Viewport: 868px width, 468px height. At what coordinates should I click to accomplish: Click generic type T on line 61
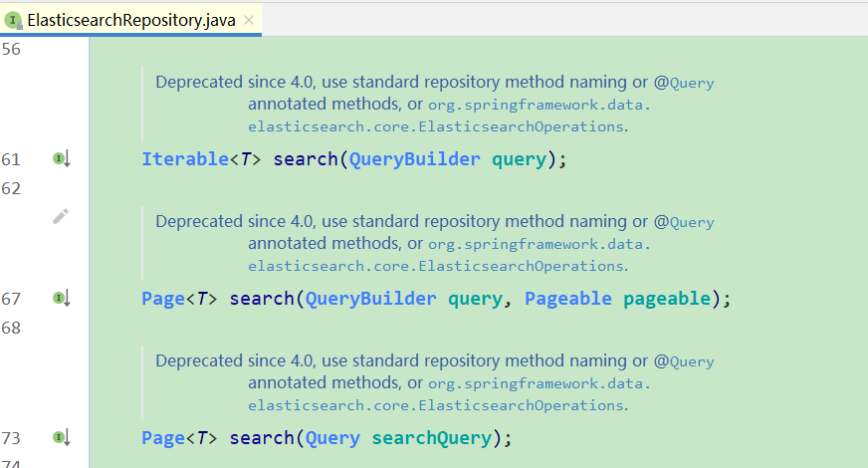click(246, 159)
